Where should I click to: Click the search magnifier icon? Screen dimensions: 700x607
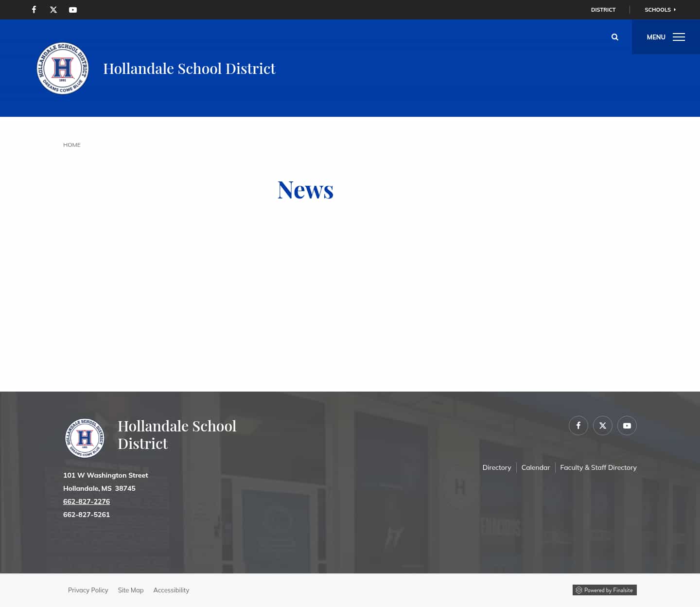(x=614, y=36)
